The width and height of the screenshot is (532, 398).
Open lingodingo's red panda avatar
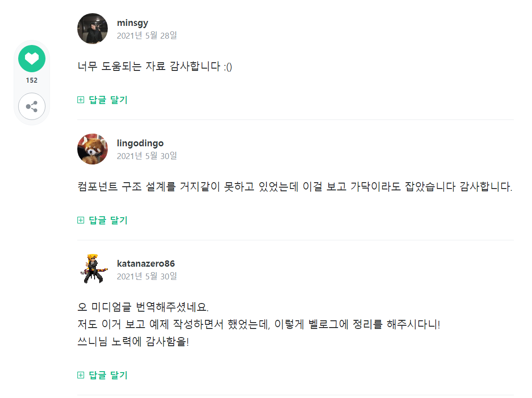pos(93,149)
